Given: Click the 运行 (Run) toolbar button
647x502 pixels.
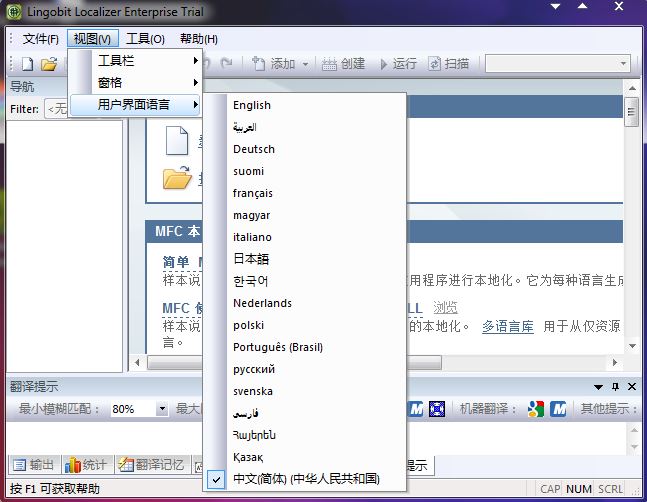Looking at the screenshot, I should 396,64.
